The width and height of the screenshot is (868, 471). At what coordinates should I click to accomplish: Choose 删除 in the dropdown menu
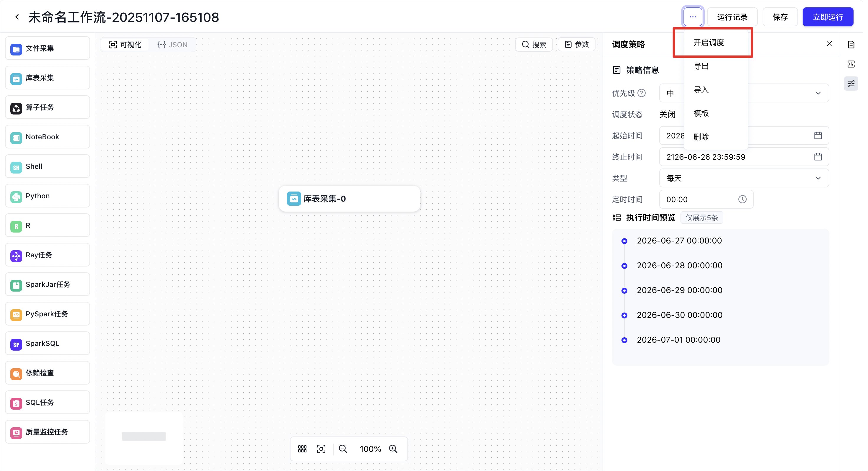coord(719,137)
